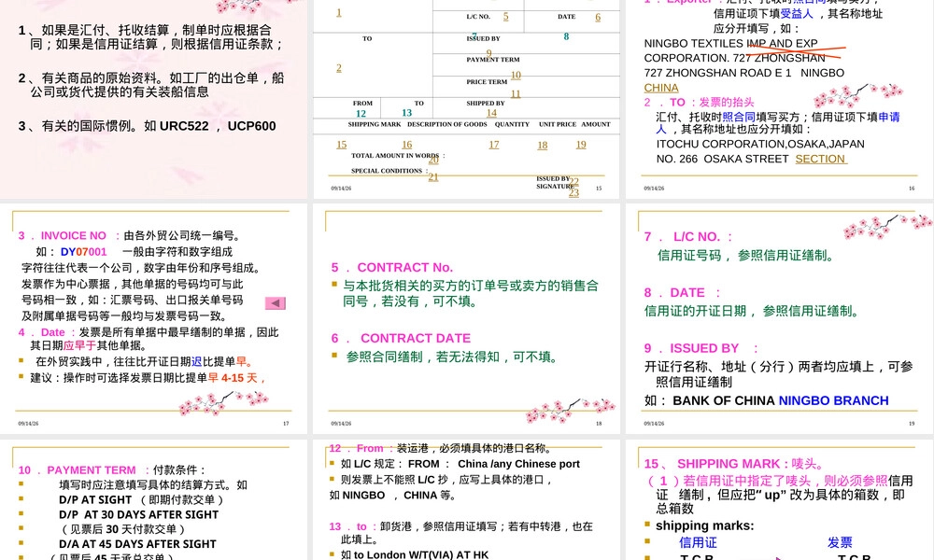Click number 12 under FROM on form
The height and width of the screenshot is (560, 934).
361,113
